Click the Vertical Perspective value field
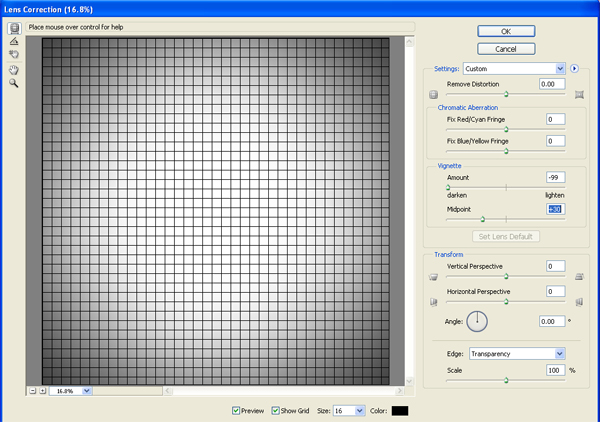Screen dimensions: 600x422 point(556,266)
